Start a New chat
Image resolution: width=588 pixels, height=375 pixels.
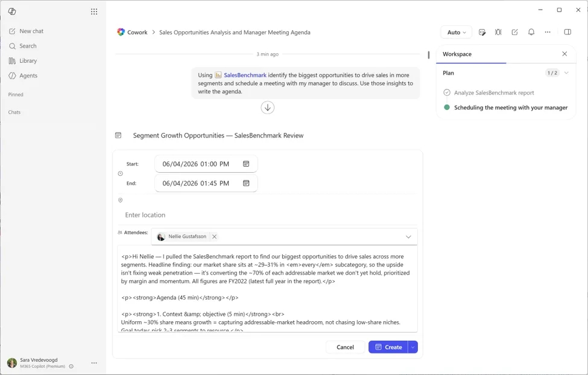(27, 31)
